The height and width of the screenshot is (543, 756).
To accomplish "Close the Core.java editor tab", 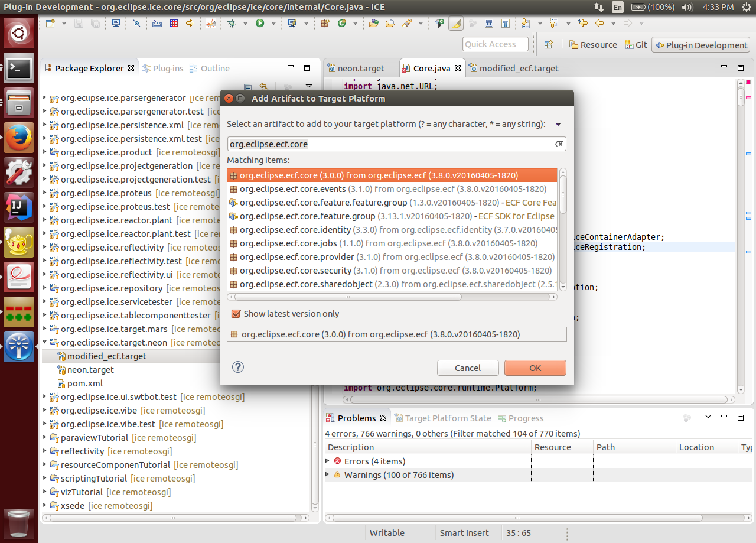I will (x=458, y=68).
